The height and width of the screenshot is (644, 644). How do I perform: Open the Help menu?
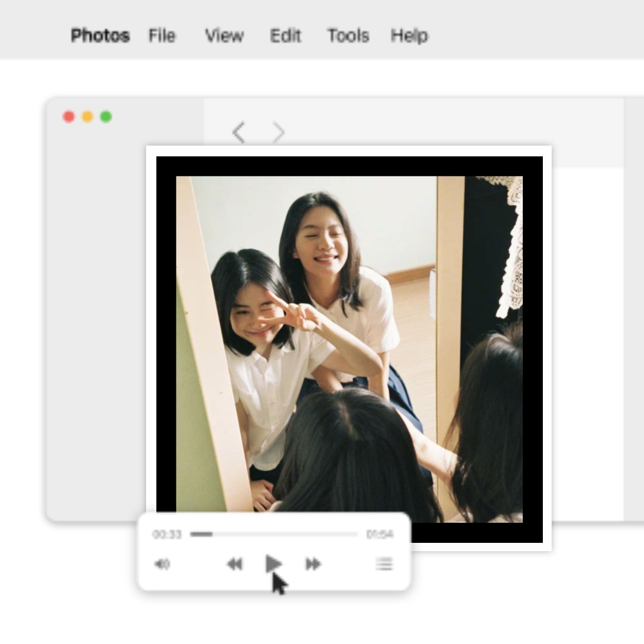click(409, 36)
